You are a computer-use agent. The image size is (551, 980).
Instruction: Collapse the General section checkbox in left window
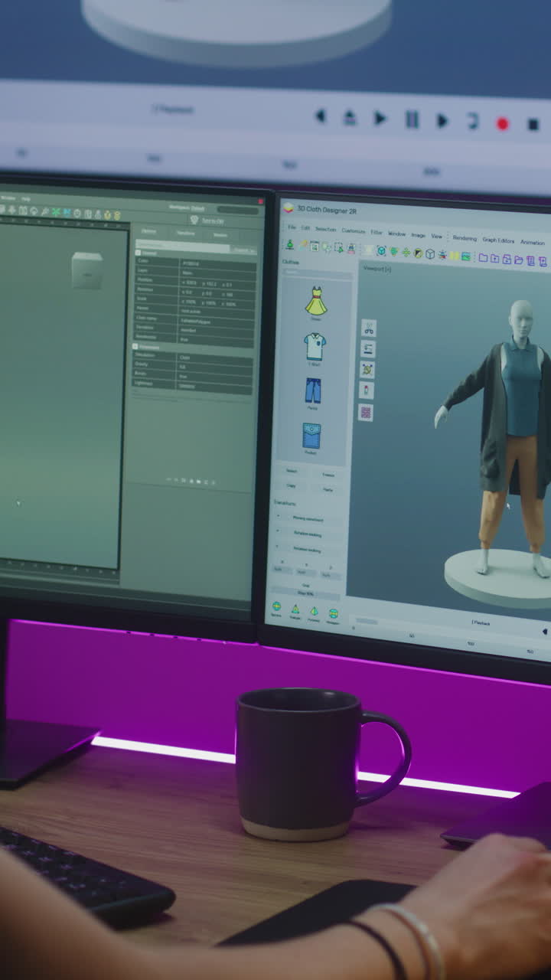[x=138, y=252]
